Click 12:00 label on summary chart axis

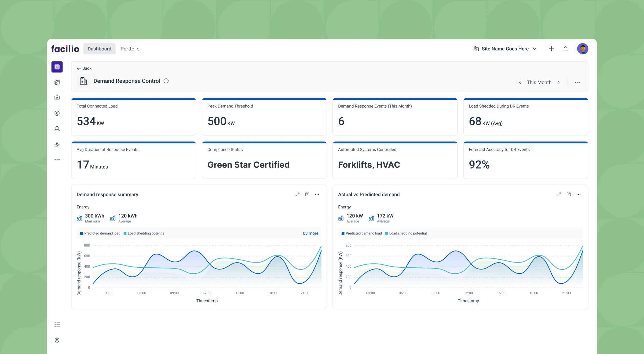coord(207,293)
